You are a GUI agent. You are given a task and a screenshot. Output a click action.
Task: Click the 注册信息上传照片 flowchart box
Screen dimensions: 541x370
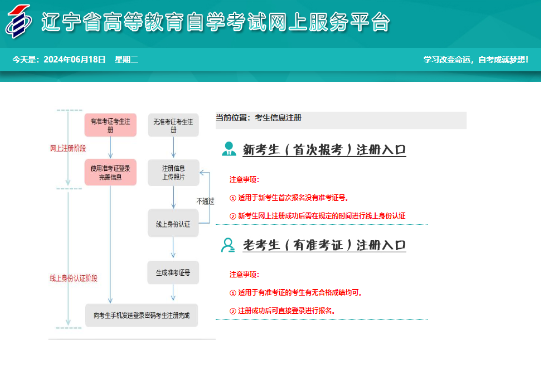pyautogui.click(x=174, y=172)
